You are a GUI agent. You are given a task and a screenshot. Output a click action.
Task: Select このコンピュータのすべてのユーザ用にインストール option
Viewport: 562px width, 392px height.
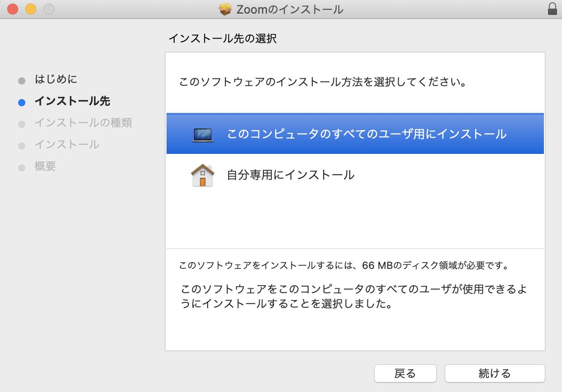[367, 134]
